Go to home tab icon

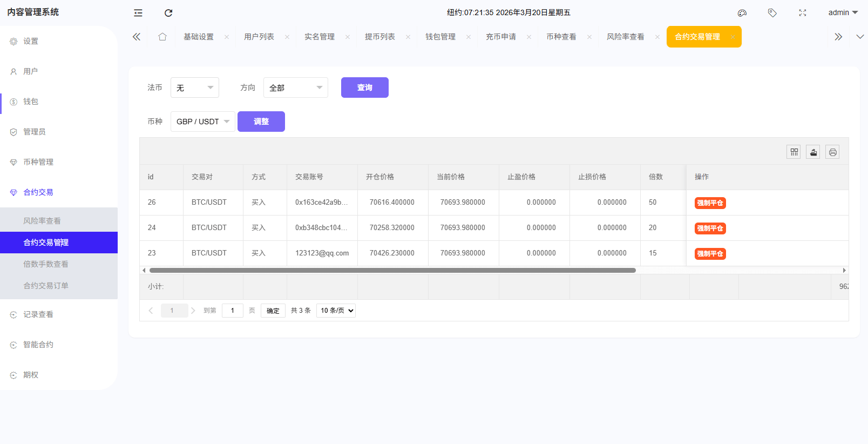(x=162, y=37)
